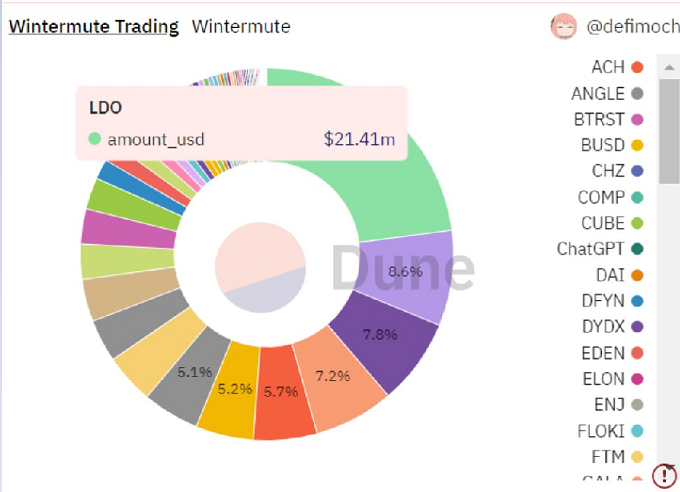Click the teal dot next to COMP
Screen dimensions: 680x492
point(636,197)
